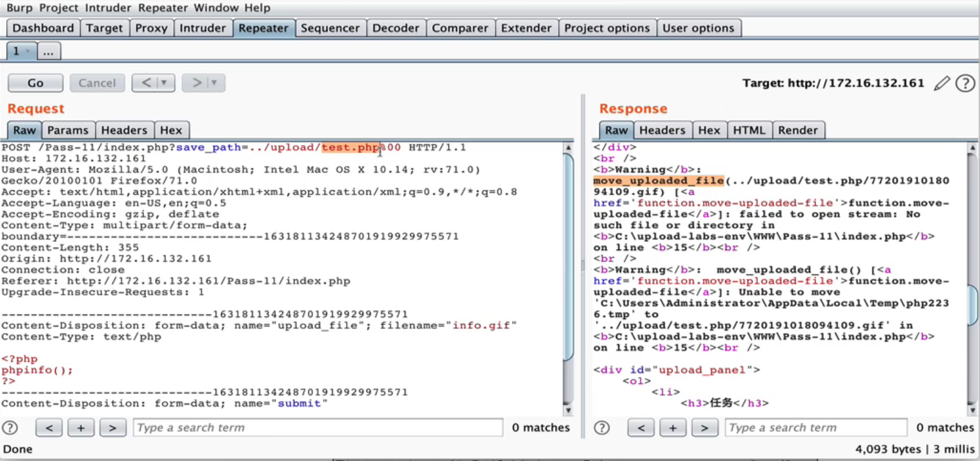This screenshot has height=461, width=980.
Task: Click the 4,093 bytes | 3 millis status
Action: [914, 449]
